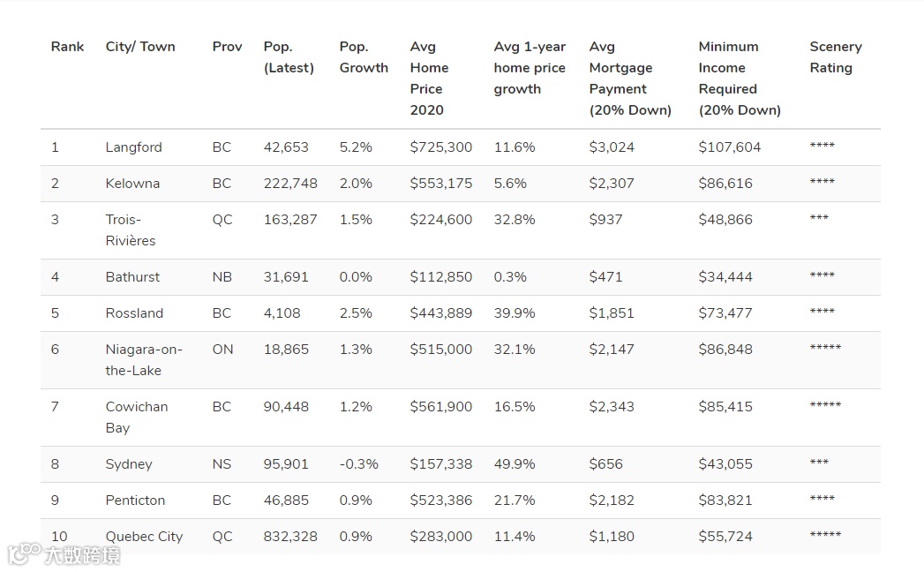The image size is (924, 572).
Task: Click Rossland's 39.9% price growth cell
Action: (515, 313)
